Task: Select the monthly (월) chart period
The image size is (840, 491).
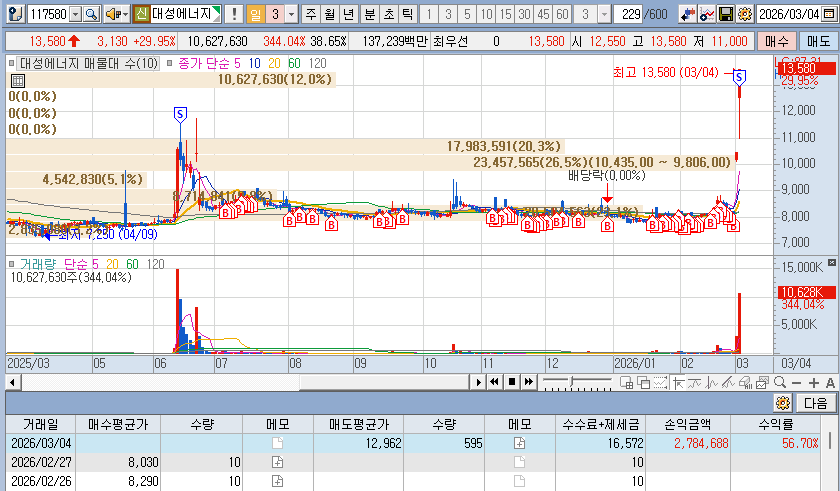Action: (329, 14)
